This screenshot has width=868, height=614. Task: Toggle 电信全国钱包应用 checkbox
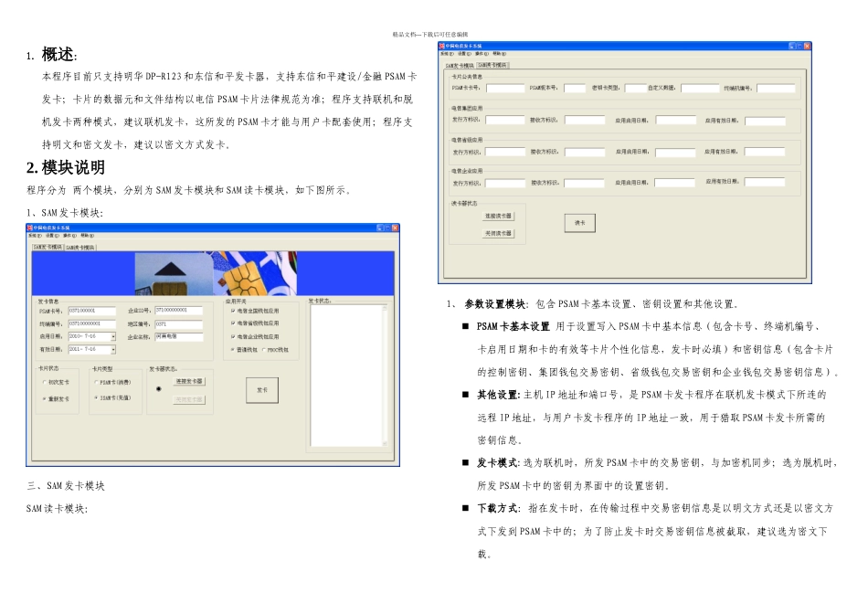232,311
